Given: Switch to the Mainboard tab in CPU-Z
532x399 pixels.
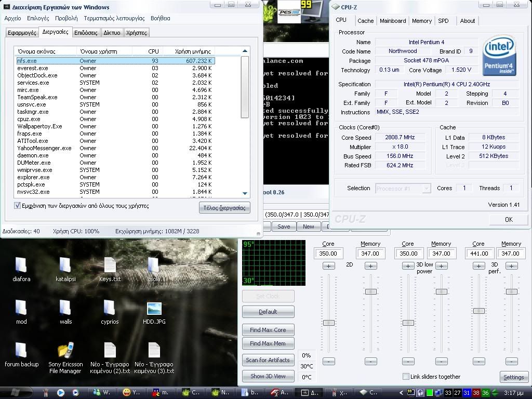Looking at the screenshot, I should 393,21.
